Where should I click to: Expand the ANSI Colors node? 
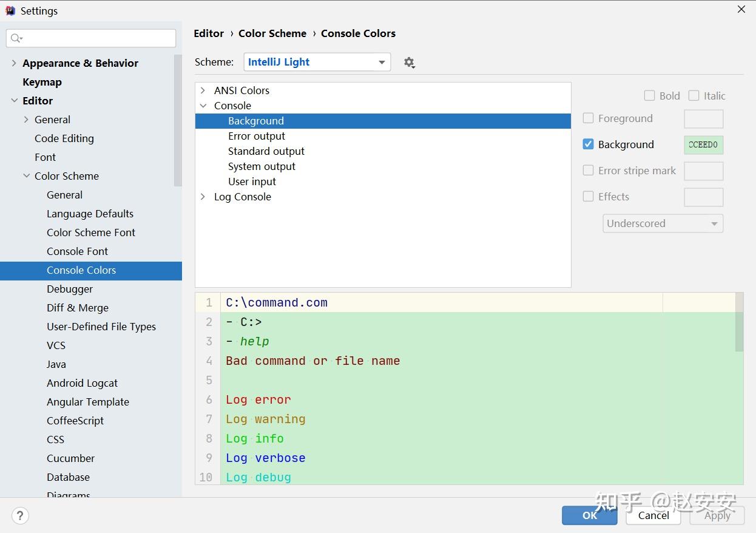click(x=203, y=90)
